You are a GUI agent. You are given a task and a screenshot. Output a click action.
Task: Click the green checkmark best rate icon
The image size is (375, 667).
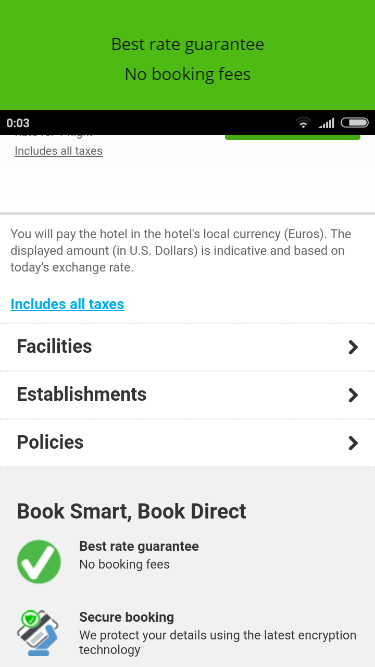(39, 562)
